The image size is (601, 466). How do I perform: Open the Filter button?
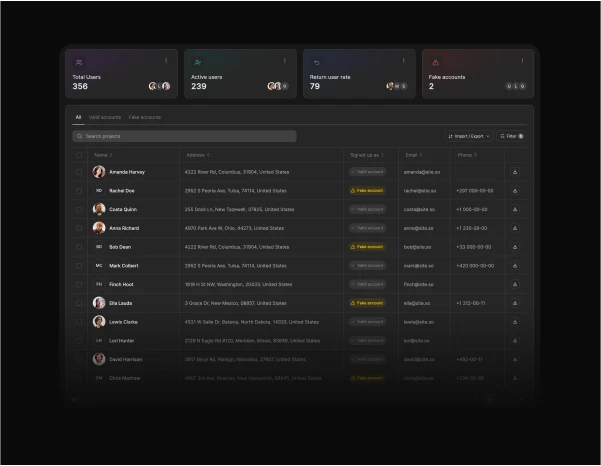[x=511, y=136]
